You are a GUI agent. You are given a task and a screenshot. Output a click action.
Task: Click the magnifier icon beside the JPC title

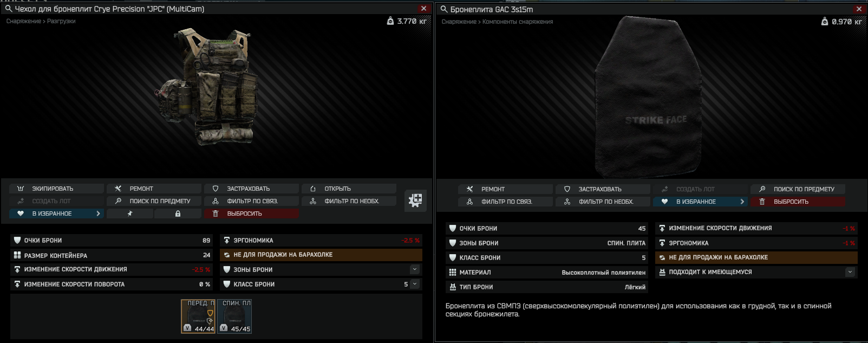tap(9, 9)
